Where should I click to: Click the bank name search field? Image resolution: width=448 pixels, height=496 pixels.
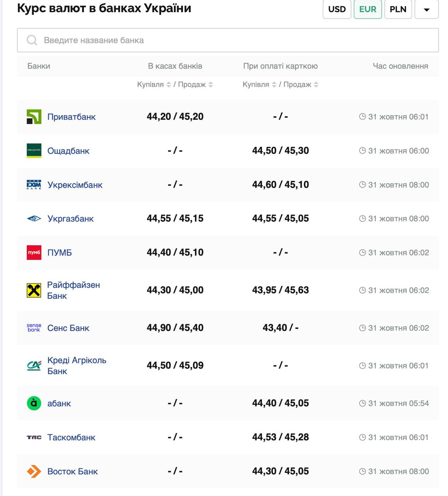228,40
